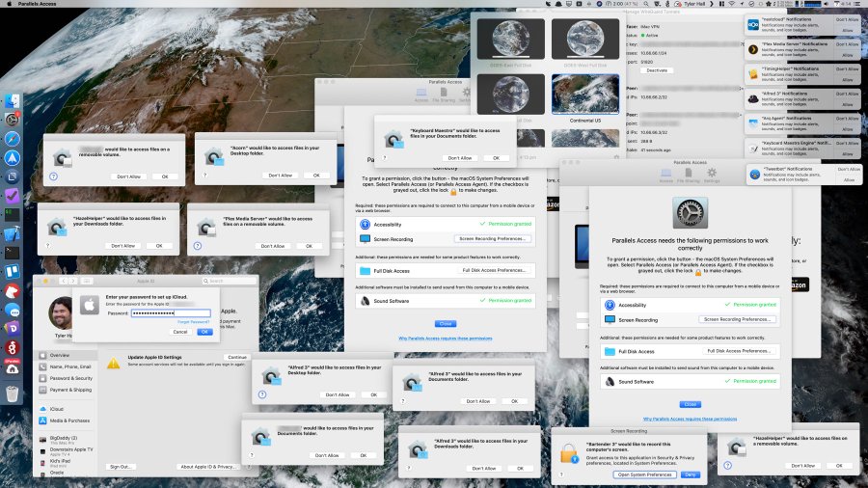
Task: Click Sign Out in Apple ID window
Action: (120, 467)
